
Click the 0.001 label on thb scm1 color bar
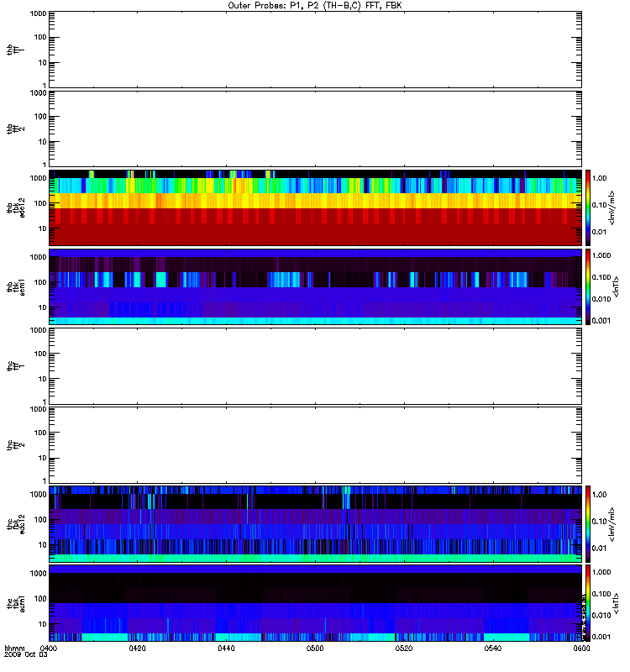(601, 321)
